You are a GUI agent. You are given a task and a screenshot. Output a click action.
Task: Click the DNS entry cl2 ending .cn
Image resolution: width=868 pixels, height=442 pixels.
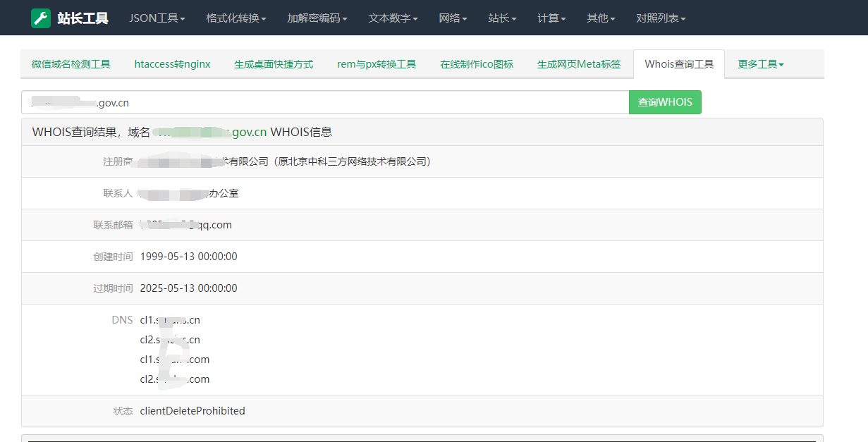[x=170, y=340]
